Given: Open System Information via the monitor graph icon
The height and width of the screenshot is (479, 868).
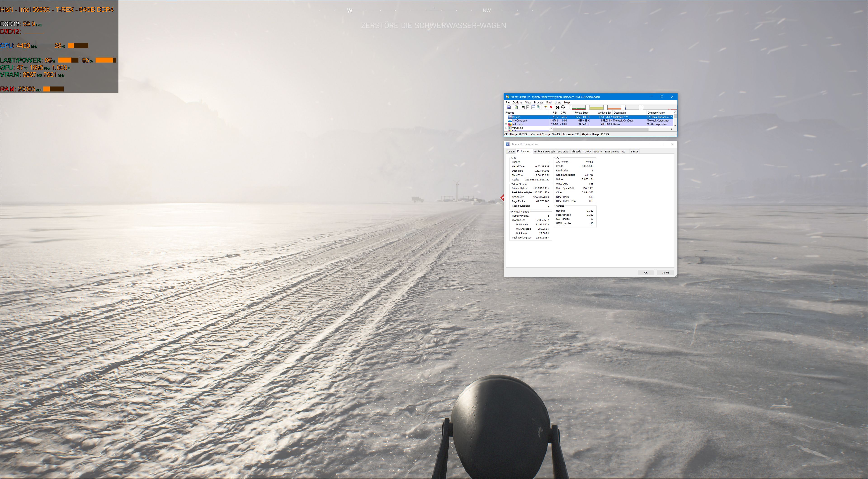Looking at the screenshot, I should (x=523, y=107).
